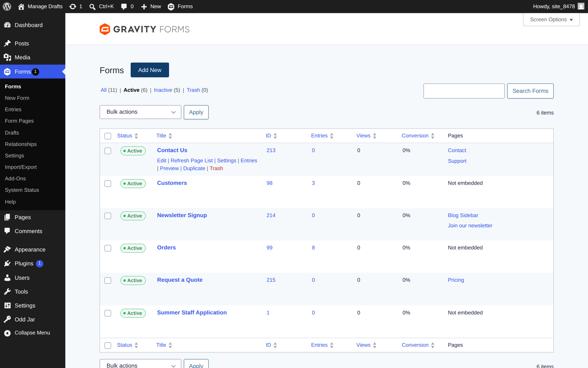
Task: Open Import/Export in Forms submenu
Action: click(x=21, y=167)
